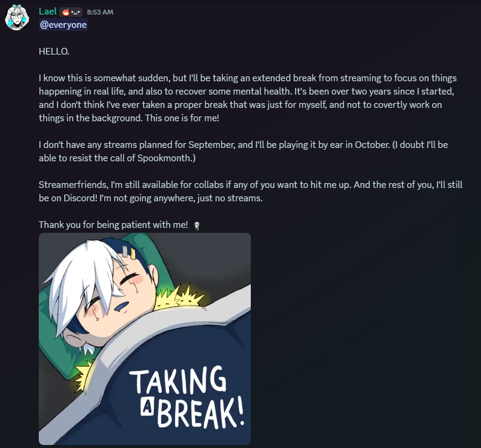Click the 8:53 AM timestamp
481x448 pixels.
click(x=100, y=12)
